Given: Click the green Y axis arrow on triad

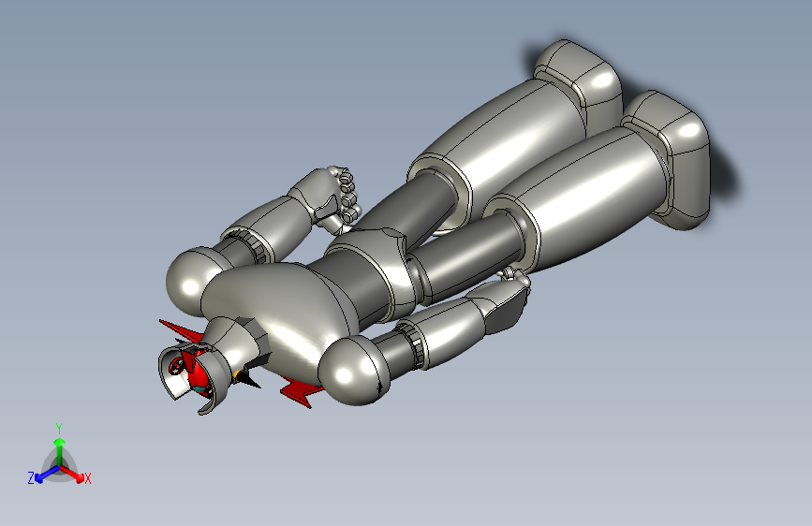Looking at the screenshot, I should (60, 451).
